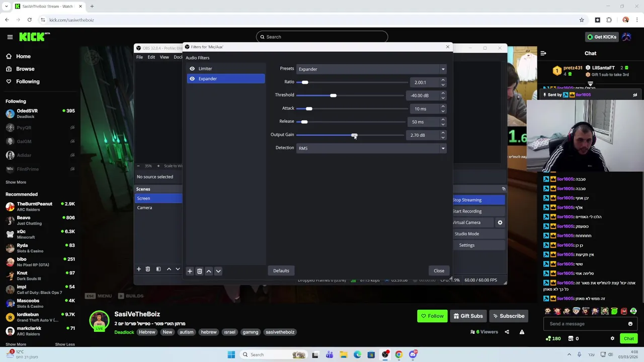Screen dimensions: 644x362
Task: Open the Kick hamburger menu
Action: (10, 37)
